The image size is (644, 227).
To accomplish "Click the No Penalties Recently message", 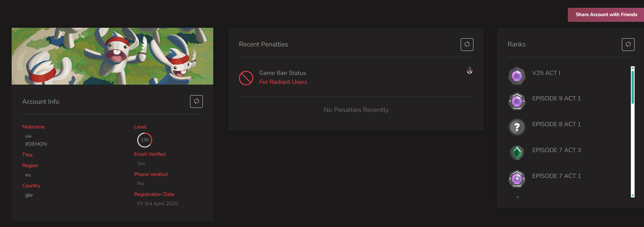I will (356, 110).
